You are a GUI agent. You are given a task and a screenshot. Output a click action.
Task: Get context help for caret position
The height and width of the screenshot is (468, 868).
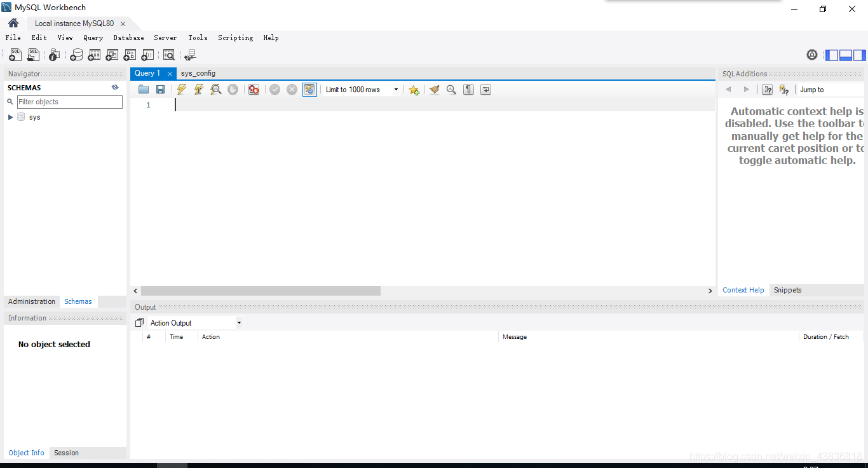[768, 90]
